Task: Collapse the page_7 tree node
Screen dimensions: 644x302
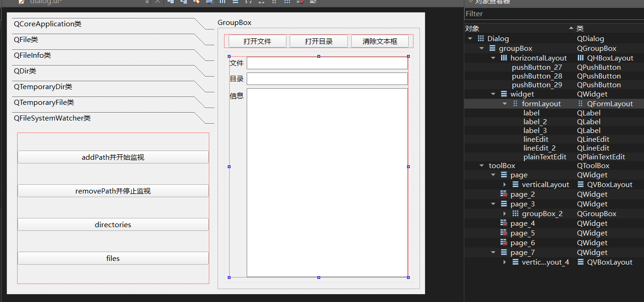Action: coord(493,253)
